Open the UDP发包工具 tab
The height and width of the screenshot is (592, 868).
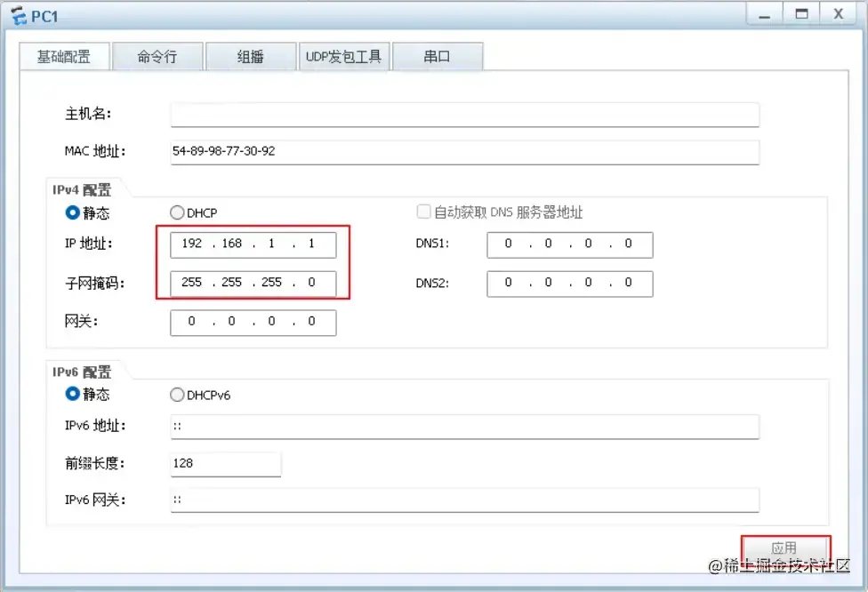tap(344, 56)
